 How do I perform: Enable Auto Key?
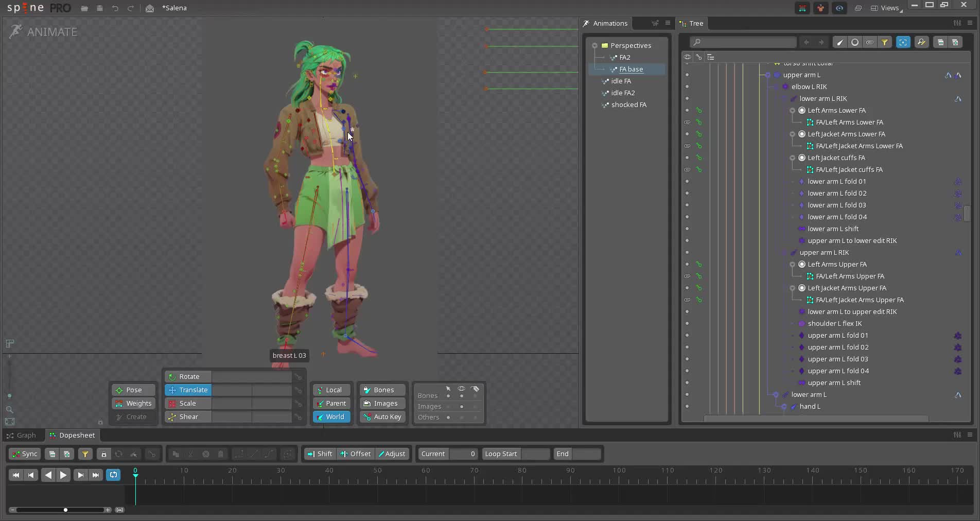(x=382, y=417)
